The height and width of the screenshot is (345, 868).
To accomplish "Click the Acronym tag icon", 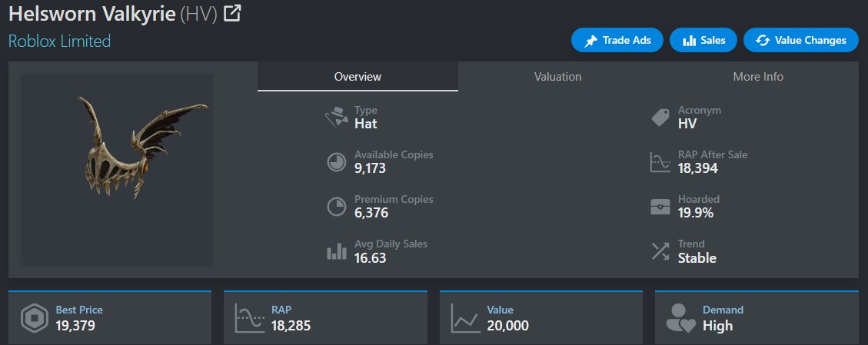I will tap(660, 118).
